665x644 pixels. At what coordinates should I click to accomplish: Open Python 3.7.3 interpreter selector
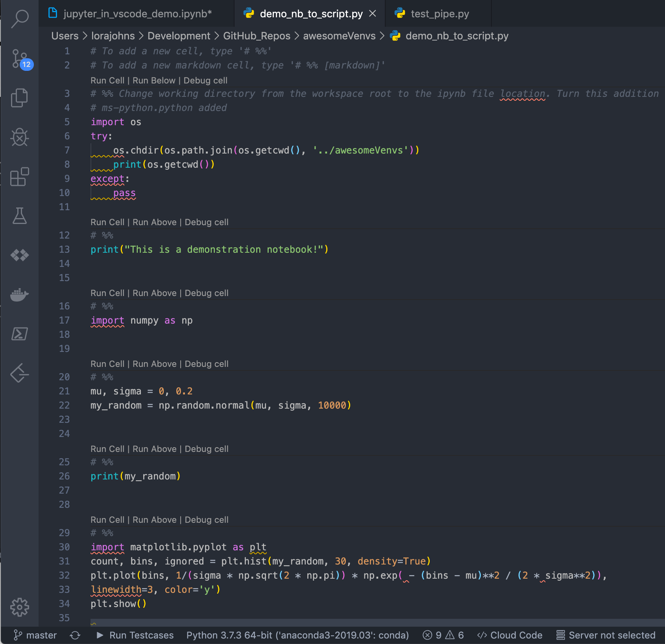tap(297, 635)
